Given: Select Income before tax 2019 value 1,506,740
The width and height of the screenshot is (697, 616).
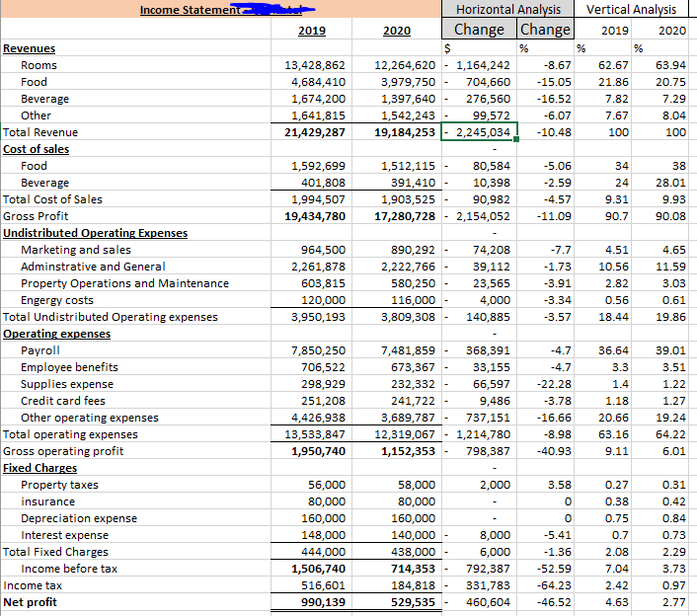Looking at the screenshot, I should pos(318,569).
